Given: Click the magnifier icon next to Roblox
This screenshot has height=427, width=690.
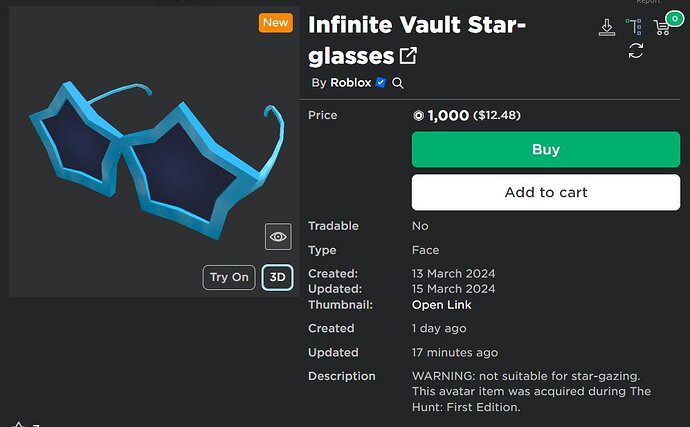Looking at the screenshot, I should pyautogui.click(x=398, y=83).
